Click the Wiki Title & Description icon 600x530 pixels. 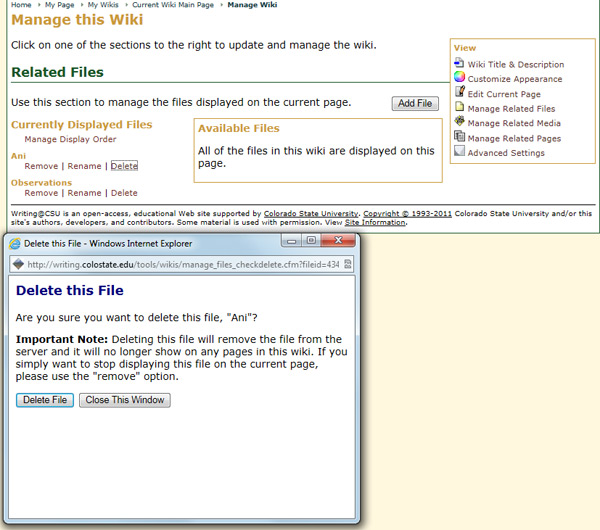(459, 63)
